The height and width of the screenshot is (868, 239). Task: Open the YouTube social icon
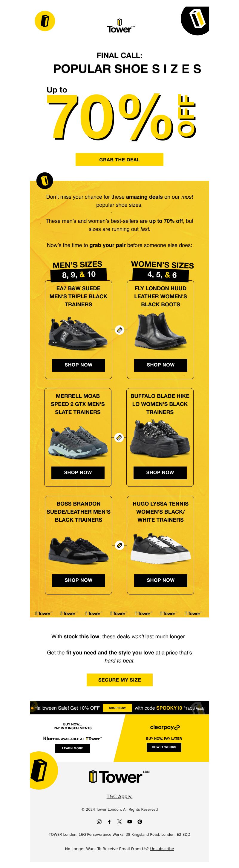[130, 821]
